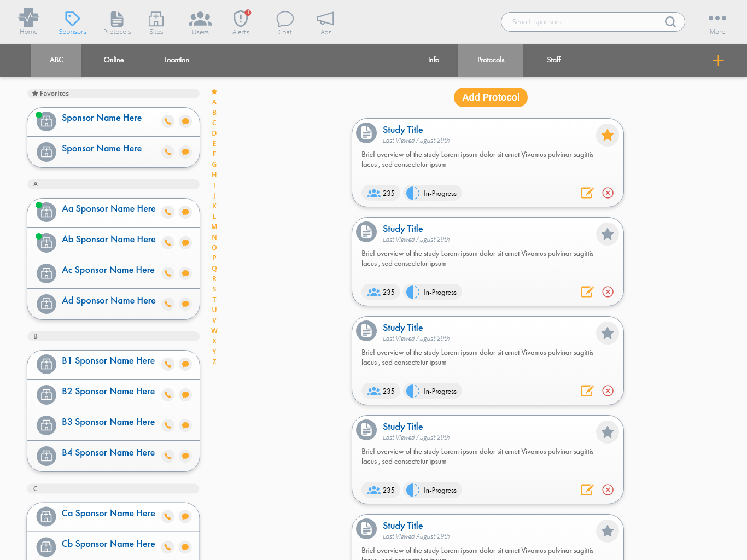Favorite the third Study Title star
Viewport: 747px width, 560px height.
[607, 333]
